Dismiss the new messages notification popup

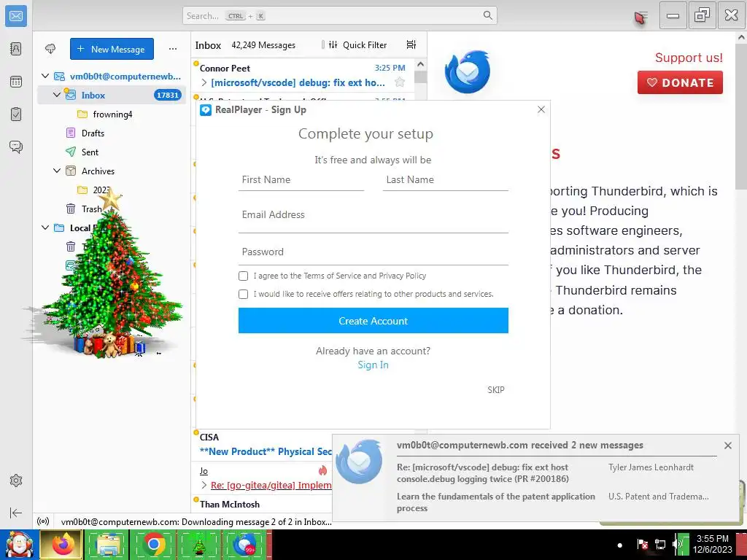pyautogui.click(x=727, y=446)
